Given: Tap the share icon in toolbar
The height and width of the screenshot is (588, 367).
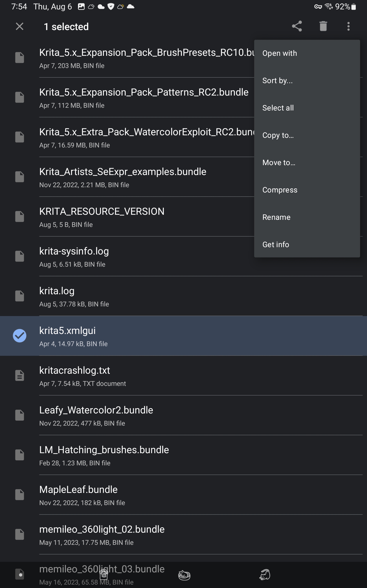Looking at the screenshot, I should click(297, 26).
